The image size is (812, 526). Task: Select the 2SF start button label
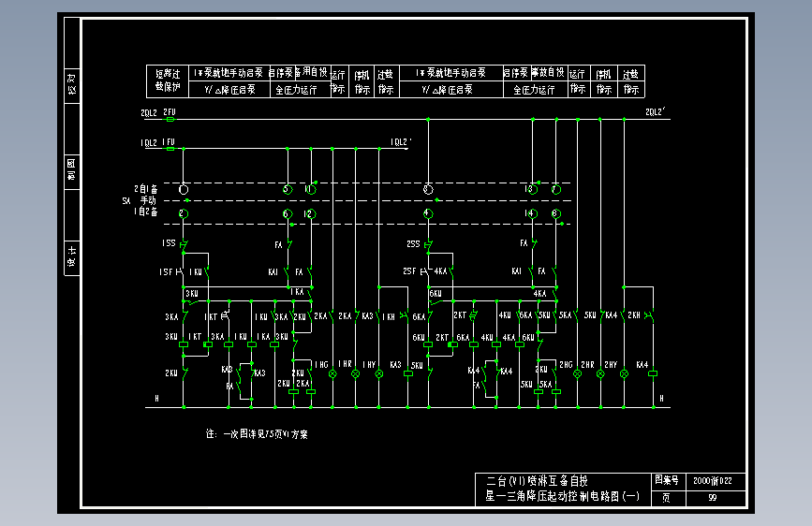[x=409, y=271]
